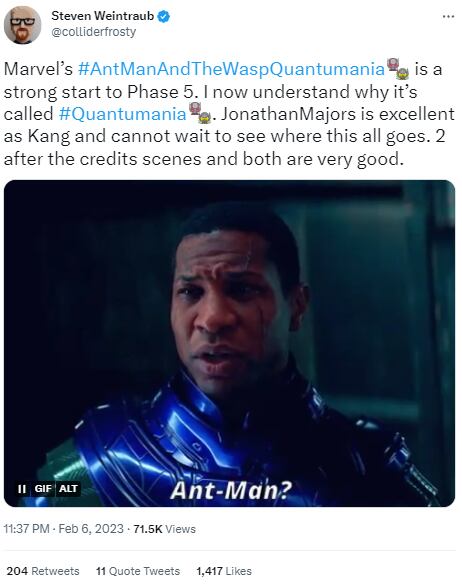View the 204 Retweets list
Image resolution: width=462 pixels, height=584 pixels.
point(43,571)
